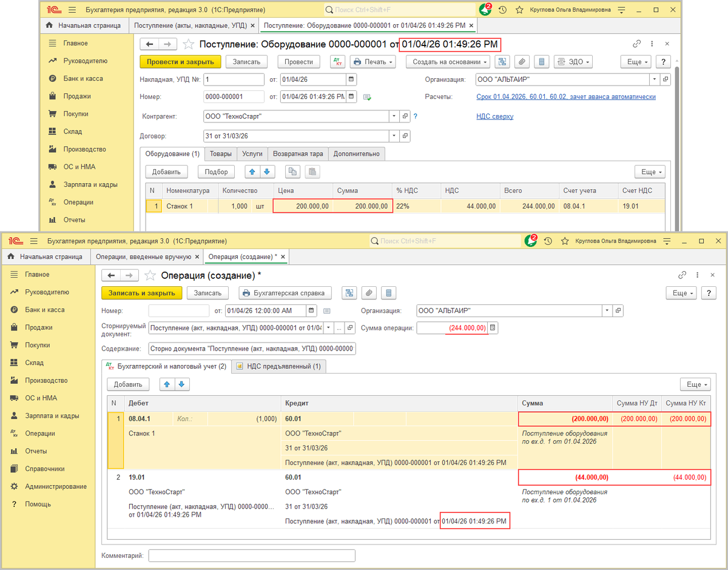Viewport: 728px width, 570px height.
Task: Open Справочники section in sidebar
Action: coord(44,469)
